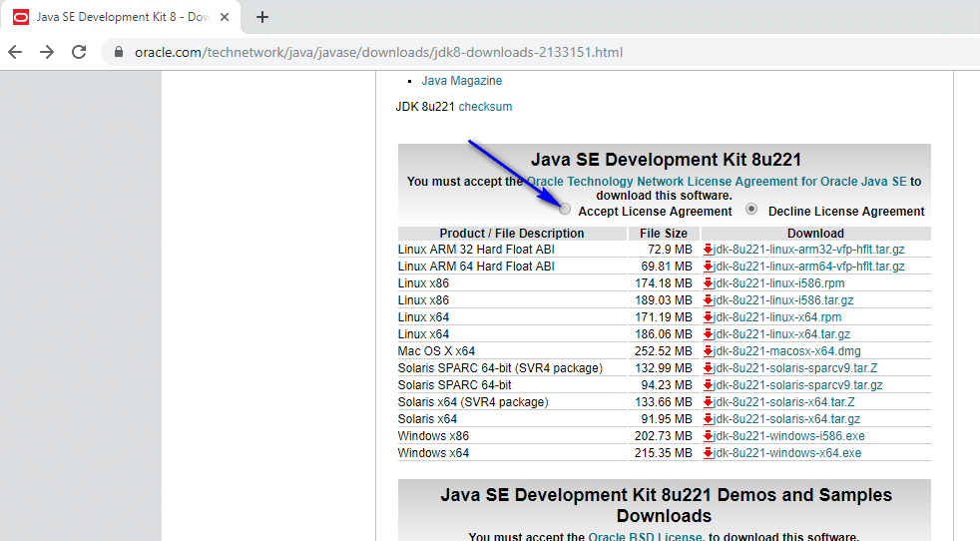This screenshot has height=541, width=980.
Task: Download jdk-8u221-macosx-x64.dmg file
Action: [786, 351]
